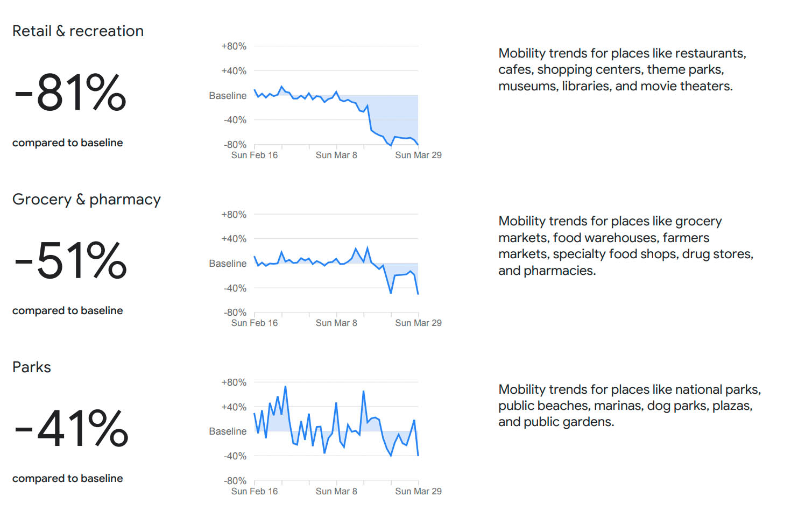Select the -51% figure
Viewport: 798px width, 532px height.
tap(70, 261)
